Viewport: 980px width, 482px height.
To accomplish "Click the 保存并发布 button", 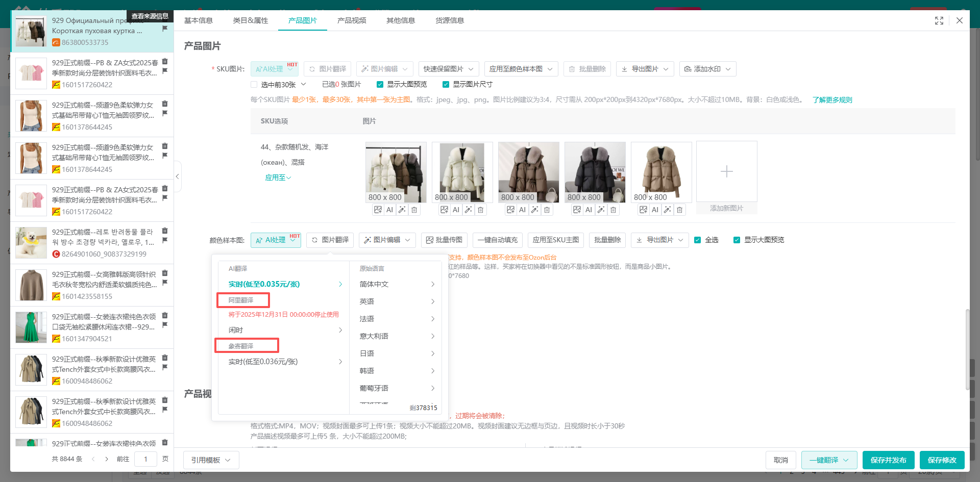I will (x=888, y=460).
